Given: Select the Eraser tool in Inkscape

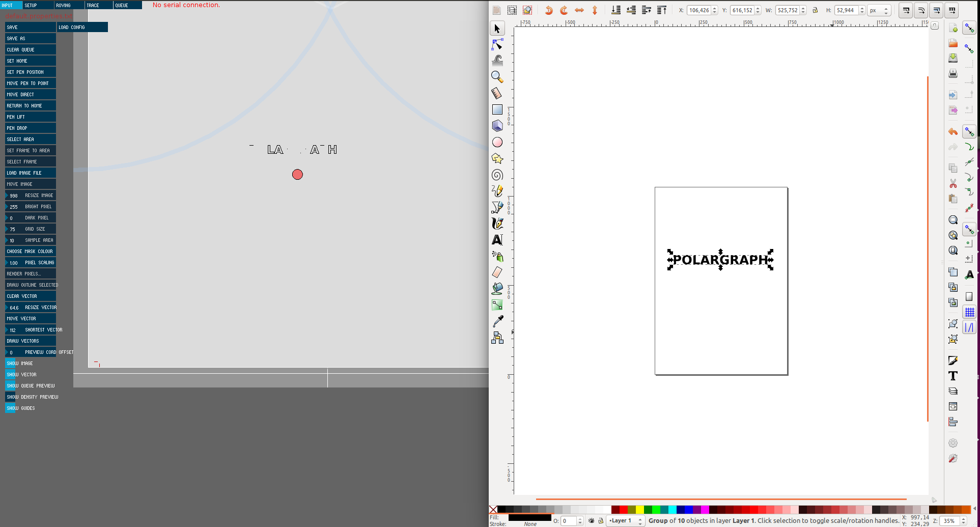Looking at the screenshot, I should (497, 272).
